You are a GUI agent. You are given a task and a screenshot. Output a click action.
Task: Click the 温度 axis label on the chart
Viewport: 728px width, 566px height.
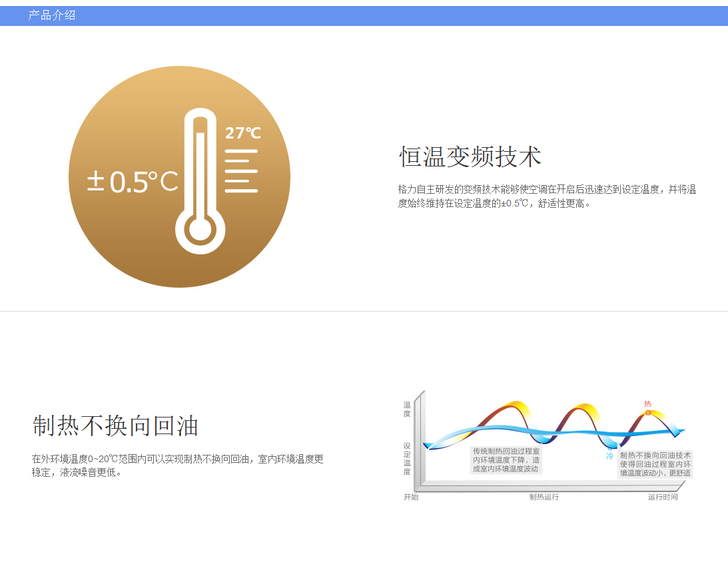click(407, 409)
